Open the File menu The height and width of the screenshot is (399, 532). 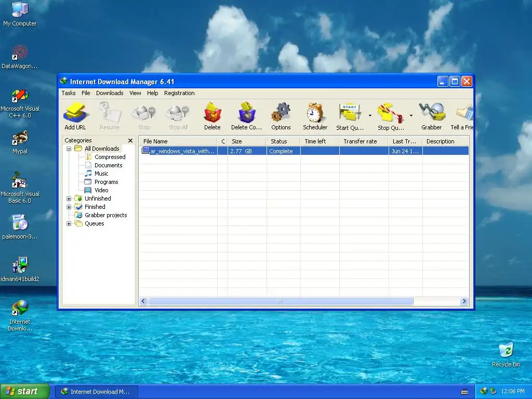[86, 93]
